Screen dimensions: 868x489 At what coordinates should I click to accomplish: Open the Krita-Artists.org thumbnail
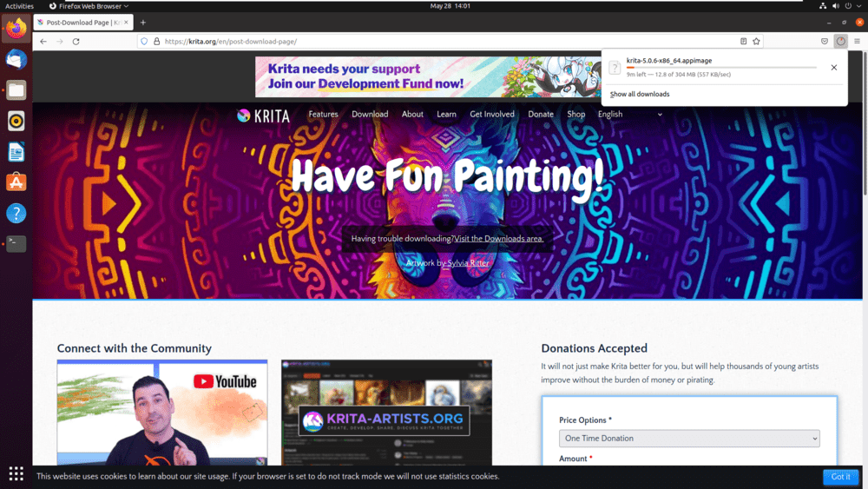tap(386, 413)
